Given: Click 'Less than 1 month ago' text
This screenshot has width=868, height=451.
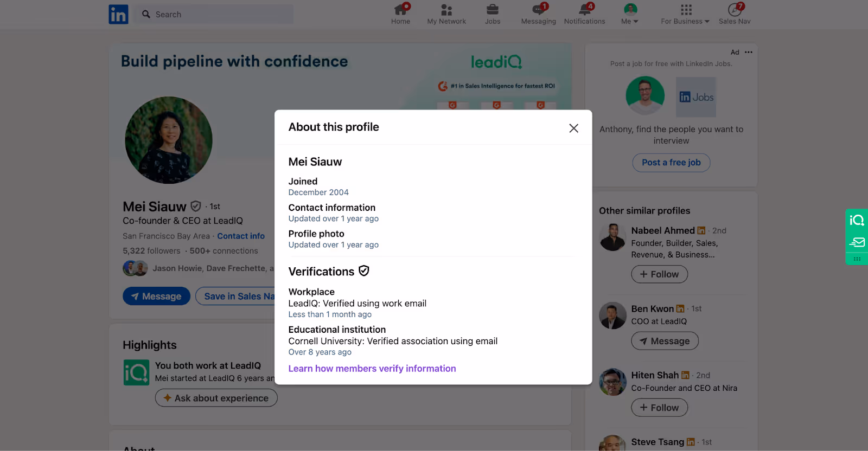Looking at the screenshot, I should (x=330, y=314).
